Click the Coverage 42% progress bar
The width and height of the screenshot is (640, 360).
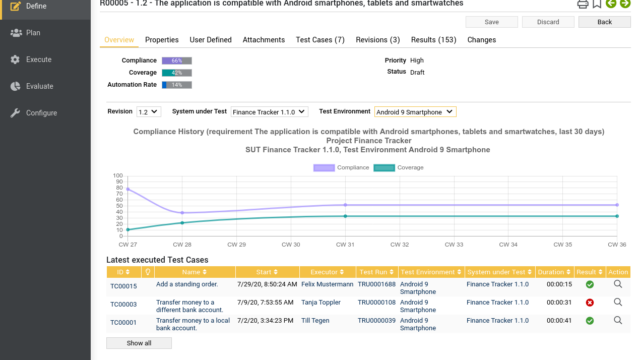pos(177,73)
